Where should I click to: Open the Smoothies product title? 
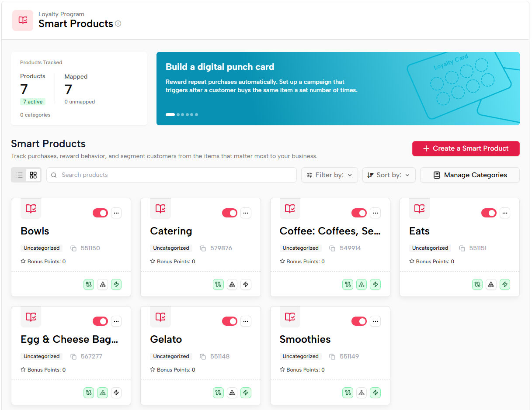coord(305,340)
